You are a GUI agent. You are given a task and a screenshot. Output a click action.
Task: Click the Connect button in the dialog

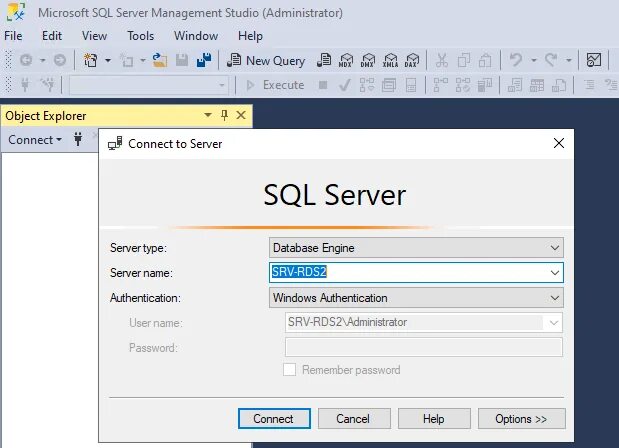(274, 418)
